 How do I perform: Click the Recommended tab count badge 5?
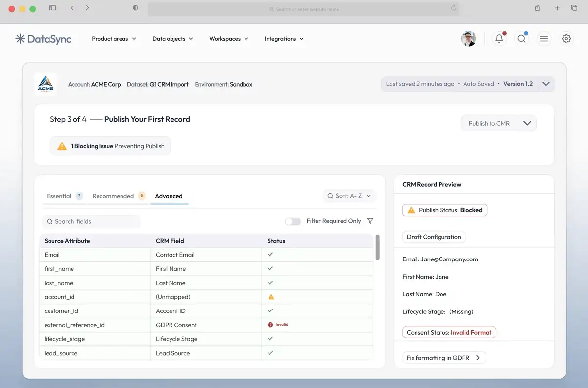tap(142, 196)
